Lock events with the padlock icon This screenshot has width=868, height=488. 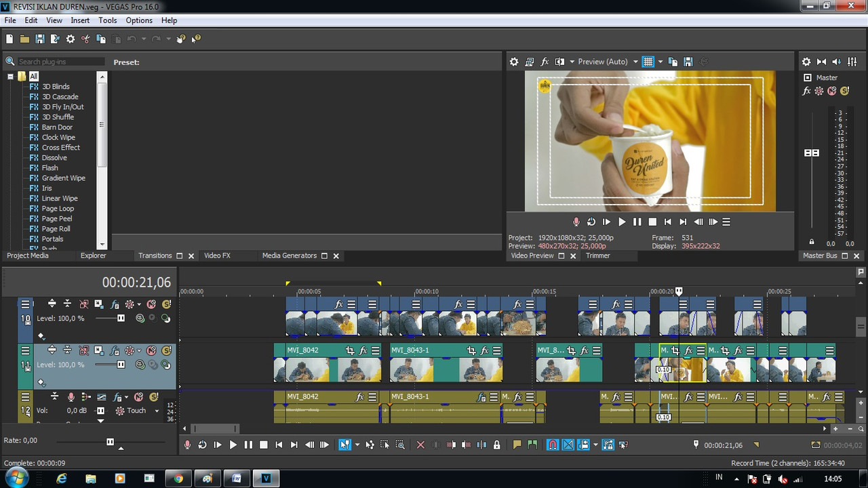[x=497, y=445]
